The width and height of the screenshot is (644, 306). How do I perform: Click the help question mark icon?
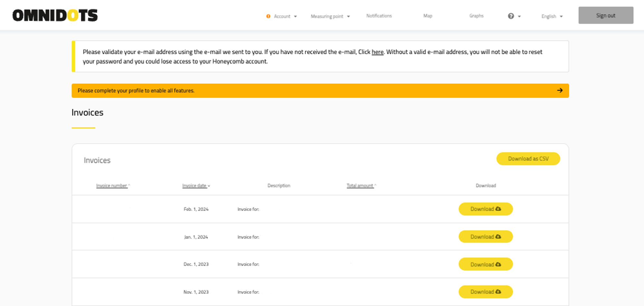511,16
